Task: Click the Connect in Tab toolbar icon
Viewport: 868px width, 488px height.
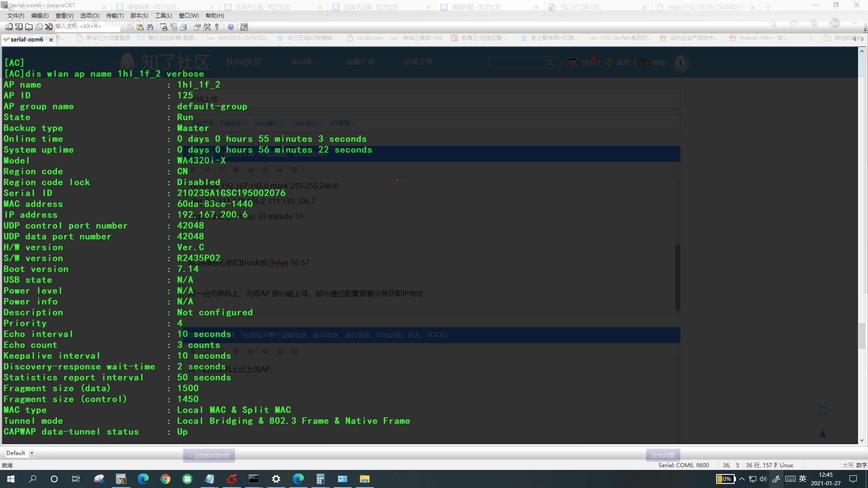Action: pos(29,27)
